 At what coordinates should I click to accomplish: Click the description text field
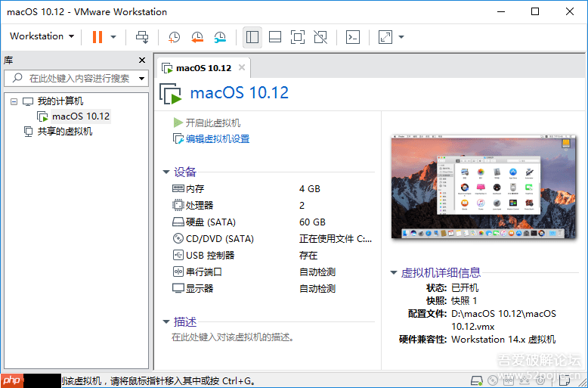coord(233,337)
